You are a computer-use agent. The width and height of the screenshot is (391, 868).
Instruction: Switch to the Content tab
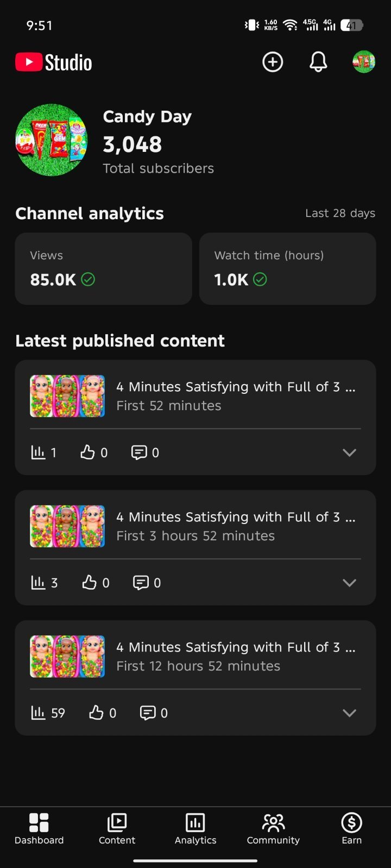[x=117, y=829]
